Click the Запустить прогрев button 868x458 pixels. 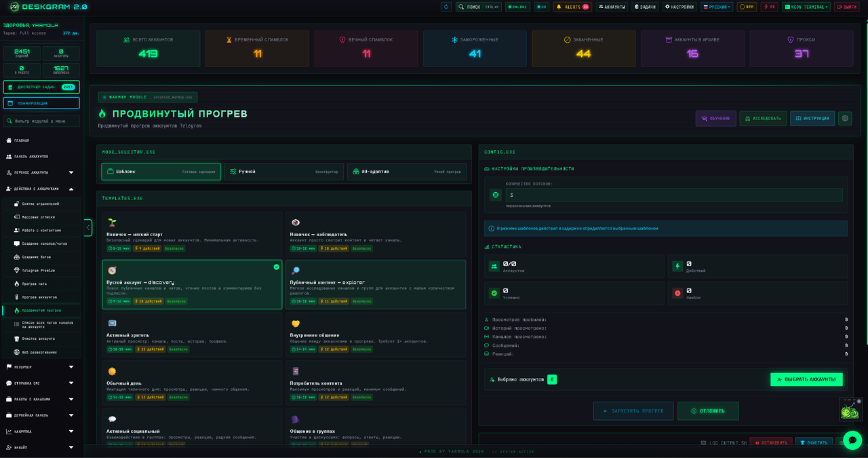coord(633,411)
